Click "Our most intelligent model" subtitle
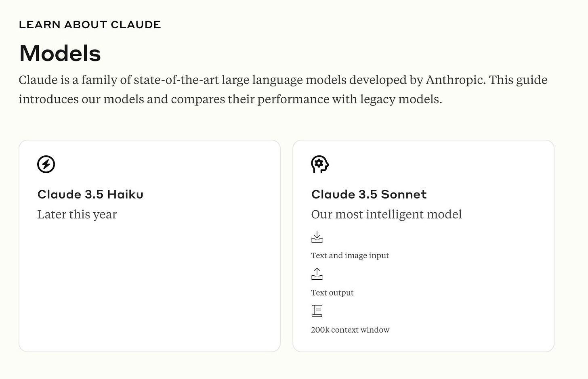The width and height of the screenshot is (588, 379). click(386, 214)
